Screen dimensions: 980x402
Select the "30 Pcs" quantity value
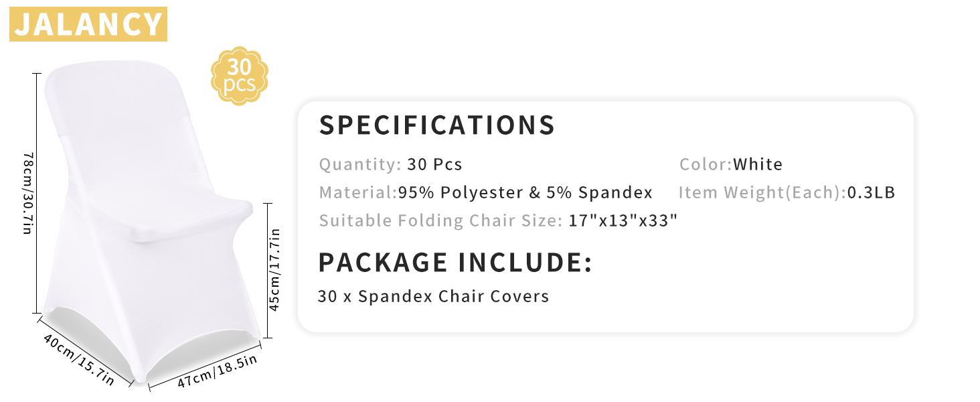[x=434, y=164]
